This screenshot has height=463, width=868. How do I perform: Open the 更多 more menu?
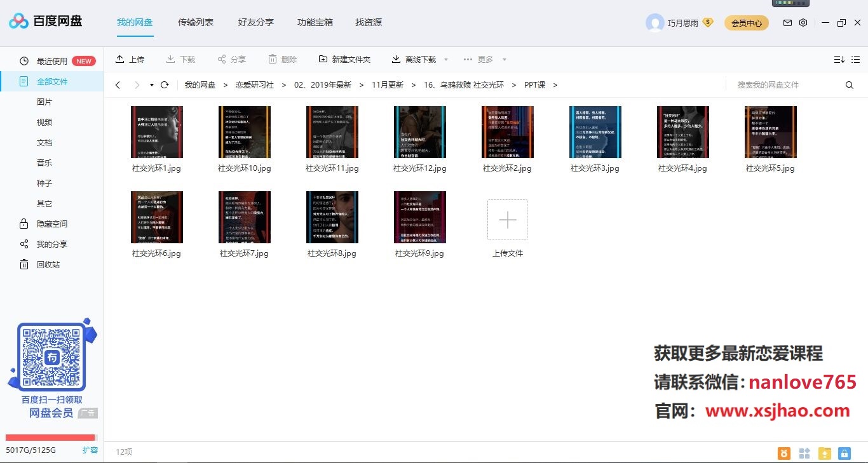(478, 59)
